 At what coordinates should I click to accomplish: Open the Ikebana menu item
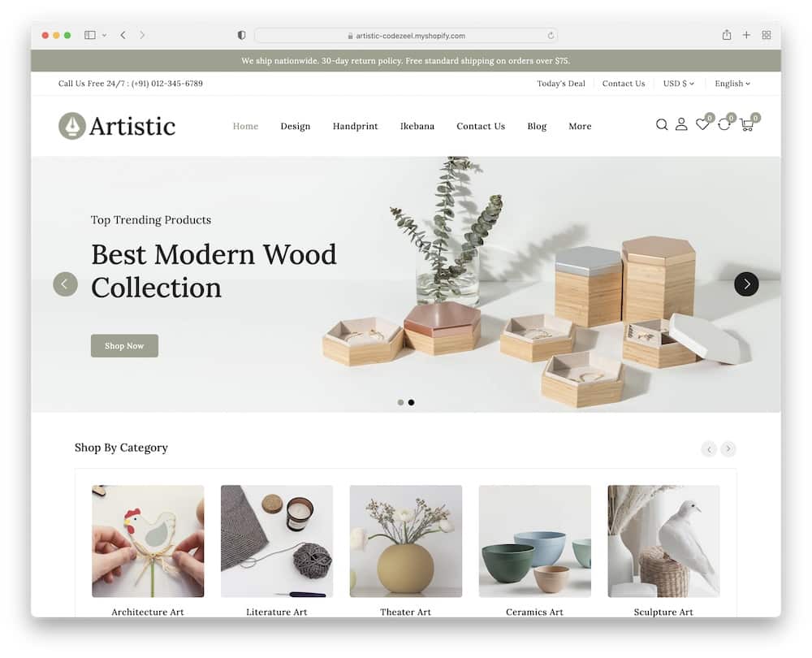[417, 126]
